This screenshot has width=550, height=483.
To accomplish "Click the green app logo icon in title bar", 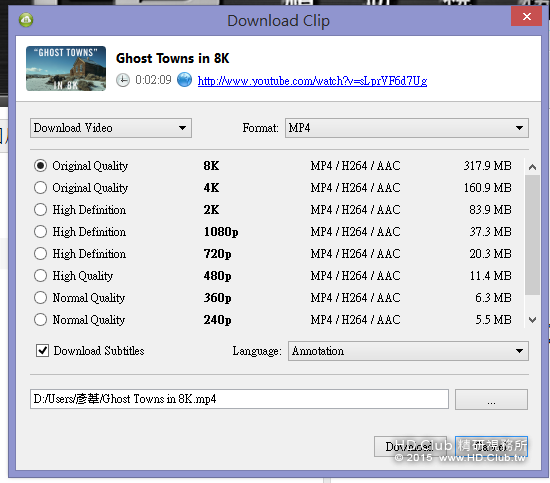I will (26, 20).
